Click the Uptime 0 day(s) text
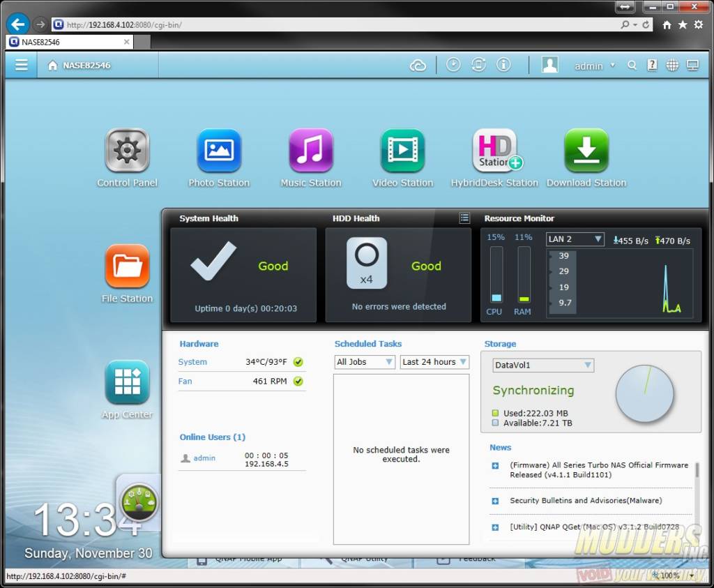714x588 pixels. click(x=246, y=308)
